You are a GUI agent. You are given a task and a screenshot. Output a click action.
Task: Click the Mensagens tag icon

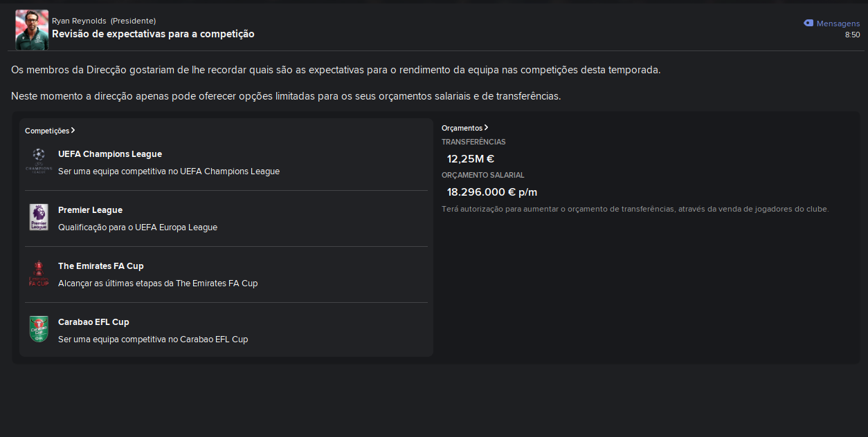808,24
